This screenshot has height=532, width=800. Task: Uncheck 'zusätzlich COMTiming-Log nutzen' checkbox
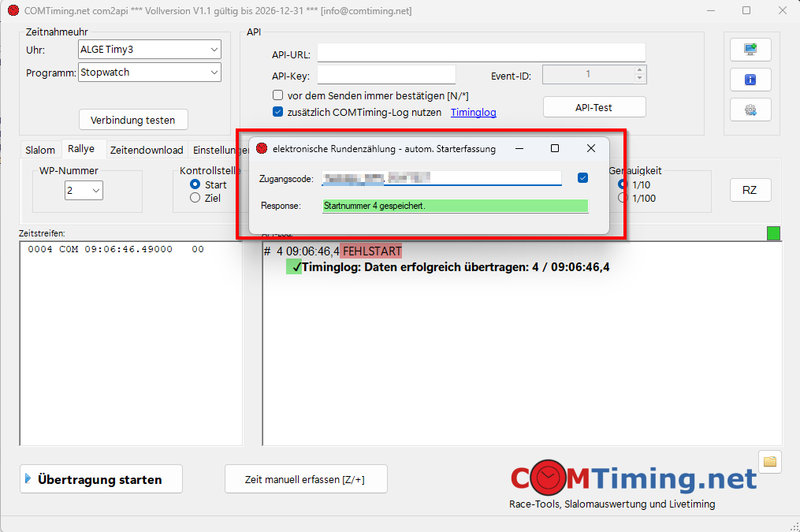click(277, 113)
